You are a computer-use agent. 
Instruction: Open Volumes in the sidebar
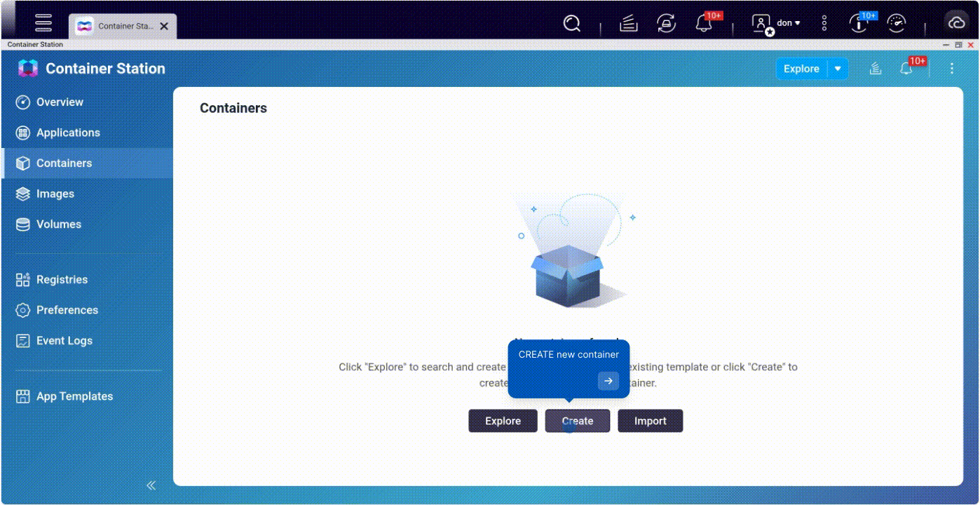87,224
